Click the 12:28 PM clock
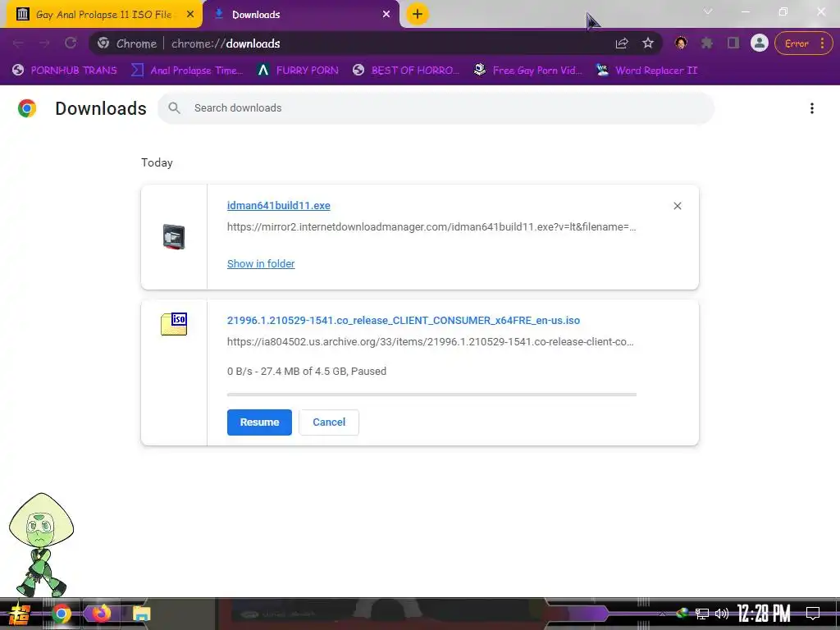The image size is (840, 630). [764, 614]
